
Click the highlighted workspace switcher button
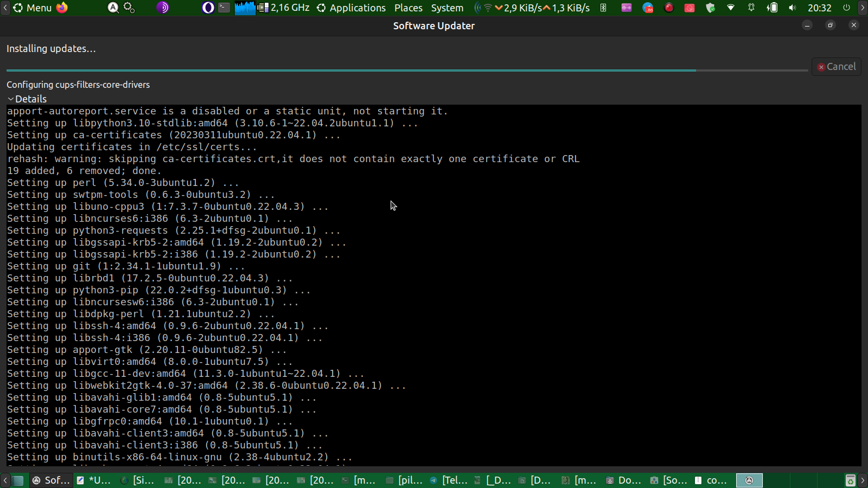pyautogui.click(x=749, y=480)
